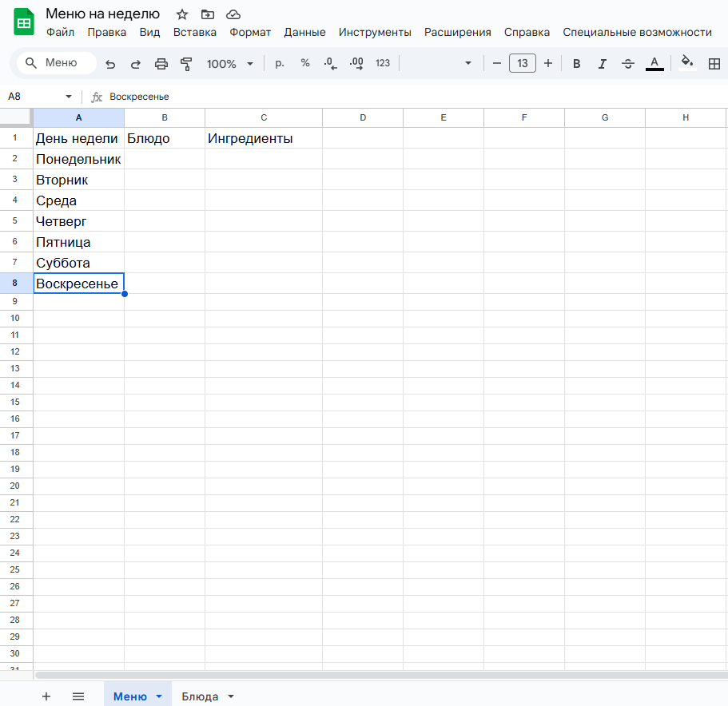Star the document "Меню на неделю"
This screenshot has width=728, height=706.
182,14
